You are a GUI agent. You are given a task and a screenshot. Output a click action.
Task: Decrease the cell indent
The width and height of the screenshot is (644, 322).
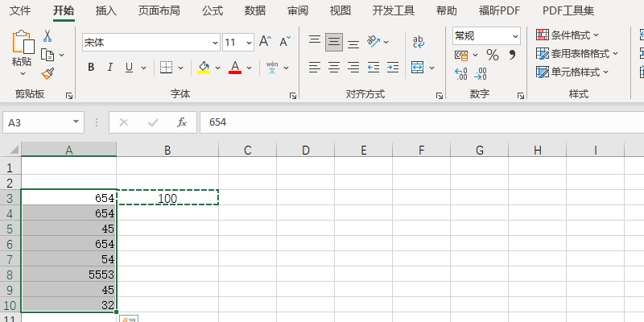coord(374,67)
